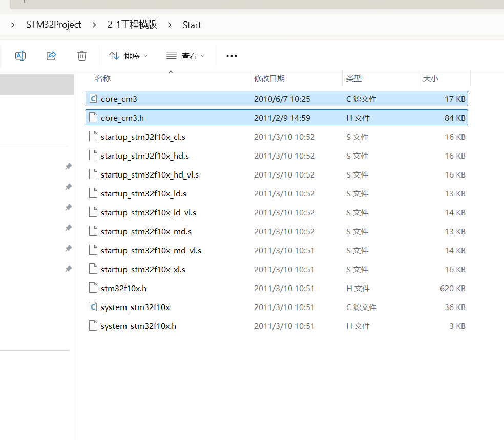This screenshot has width=504, height=440.
Task: Click the icon of startup_stm32f10x_ld.s
Action: coord(93,193)
